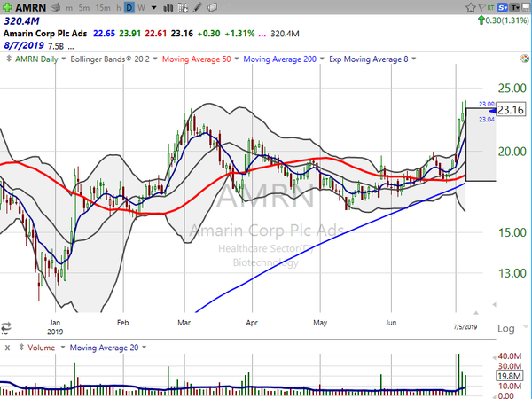Screen dimensions: 532x399
Task: Click the open price 22.65
Action: click(104, 34)
